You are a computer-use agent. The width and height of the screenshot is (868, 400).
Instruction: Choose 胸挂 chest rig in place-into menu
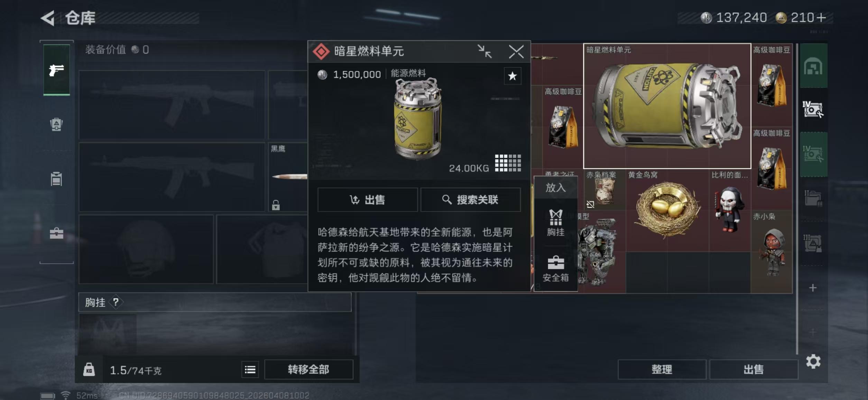(x=556, y=223)
